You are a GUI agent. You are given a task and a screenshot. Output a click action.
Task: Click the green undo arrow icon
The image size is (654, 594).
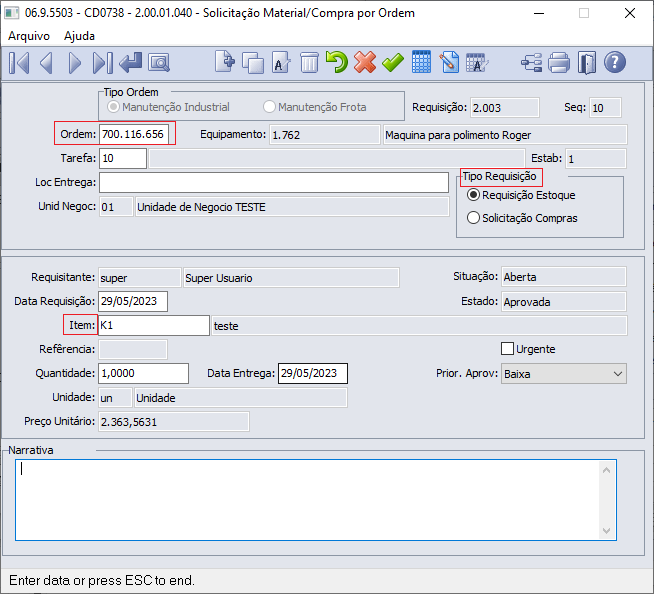[x=337, y=62]
